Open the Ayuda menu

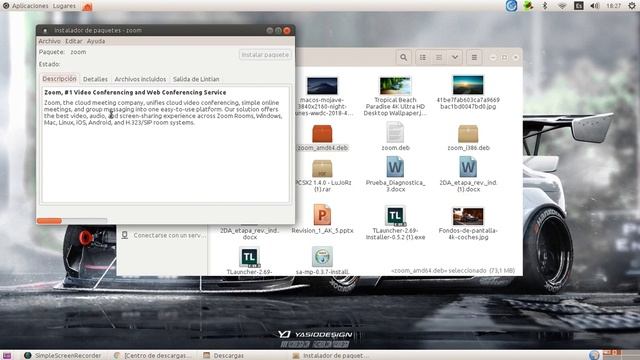pyautogui.click(x=96, y=41)
